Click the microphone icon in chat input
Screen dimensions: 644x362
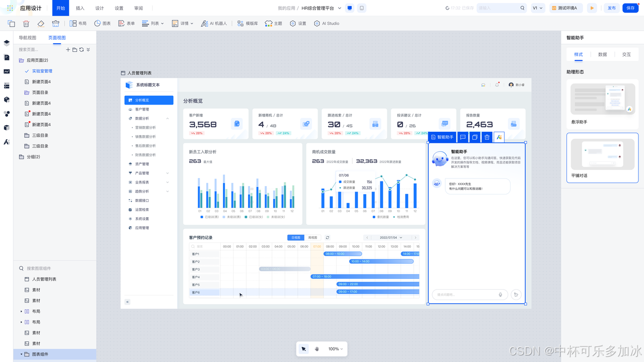click(500, 295)
